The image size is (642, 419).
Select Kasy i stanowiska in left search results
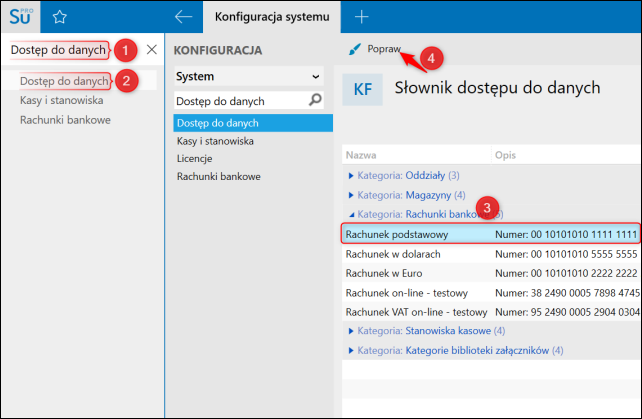pyautogui.click(x=59, y=100)
